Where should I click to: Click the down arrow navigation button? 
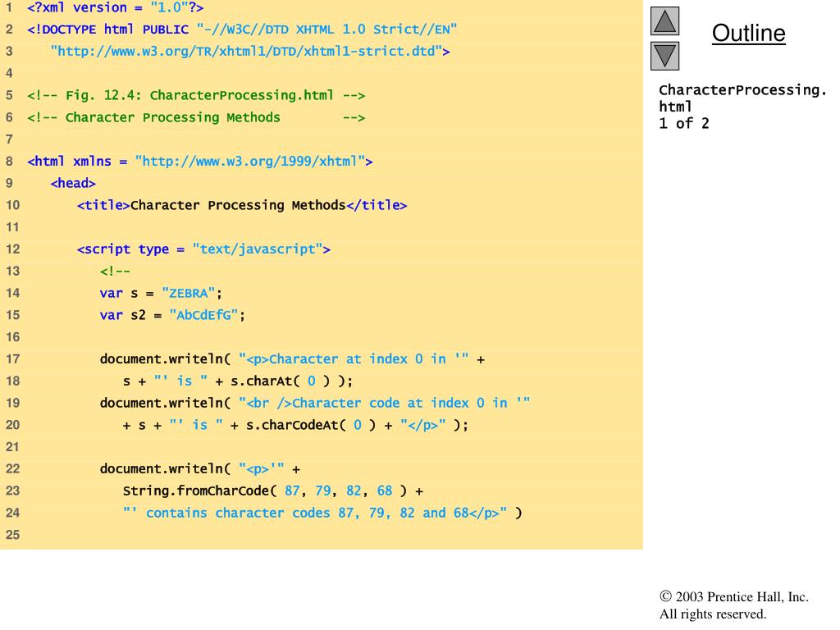(664, 57)
